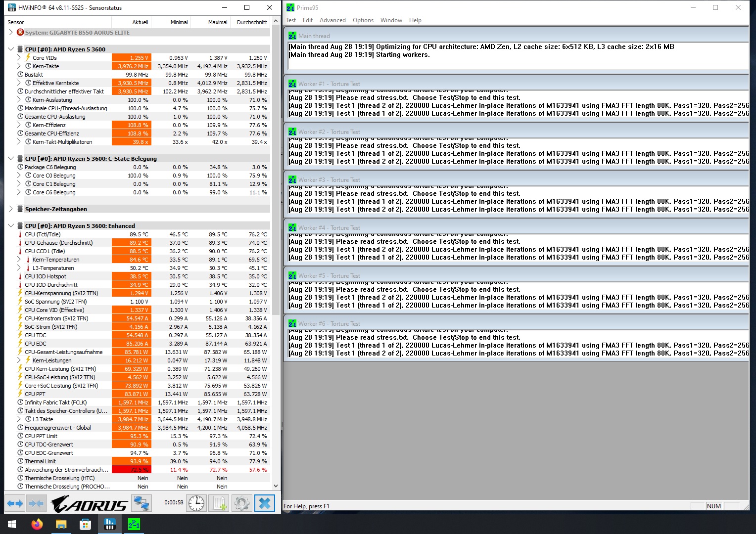The image size is (756, 534).
Task: Click the Prime95 icon on Main thread window
Action: [292, 36]
